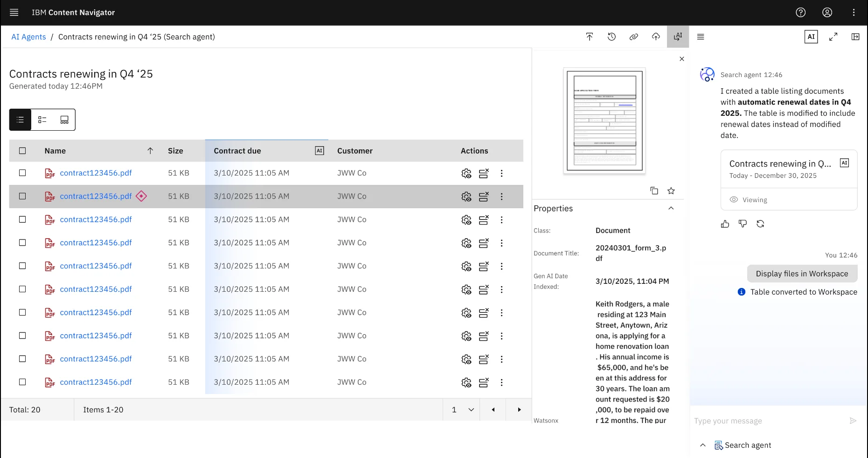Check the third row checkbox
This screenshot has width=868, height=458.
click(22, 219)
